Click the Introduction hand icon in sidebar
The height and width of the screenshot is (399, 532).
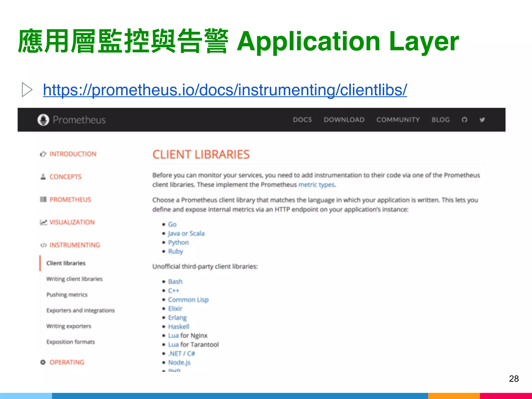tap(43, 154)
